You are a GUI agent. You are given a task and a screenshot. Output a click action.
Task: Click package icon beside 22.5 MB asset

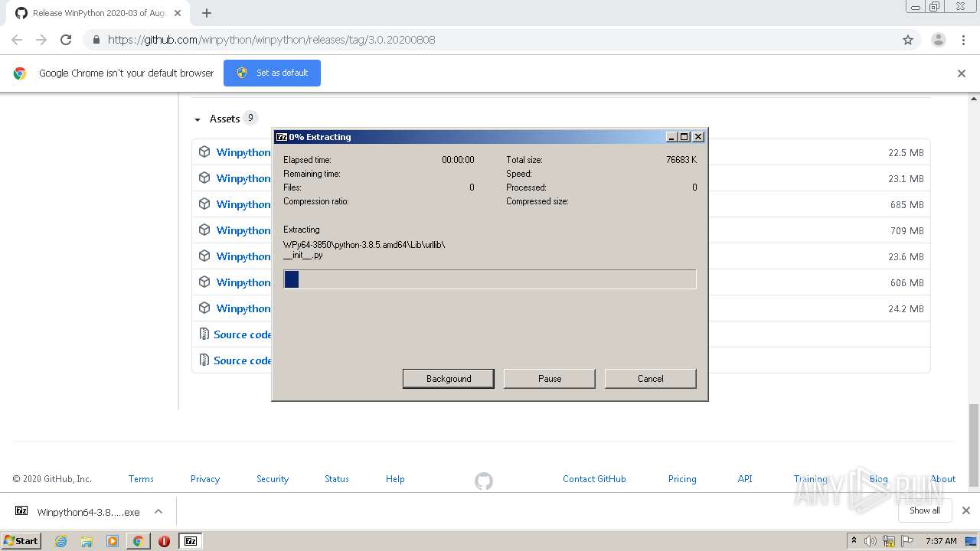pos(204,152)
